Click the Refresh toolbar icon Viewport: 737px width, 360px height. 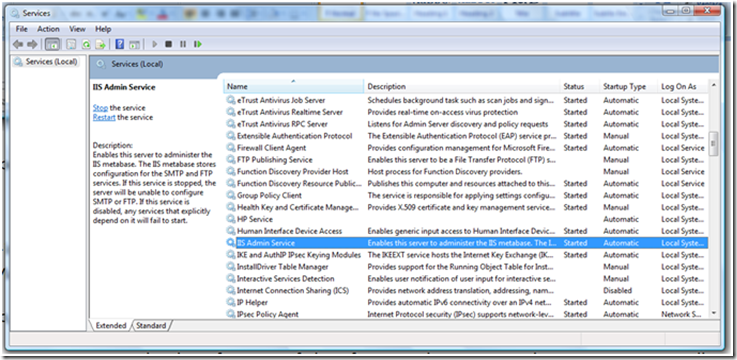click(x=86, y=44)
